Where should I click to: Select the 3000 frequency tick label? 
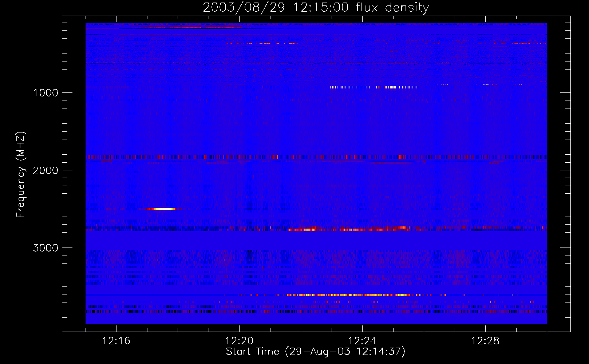(46, 248)
